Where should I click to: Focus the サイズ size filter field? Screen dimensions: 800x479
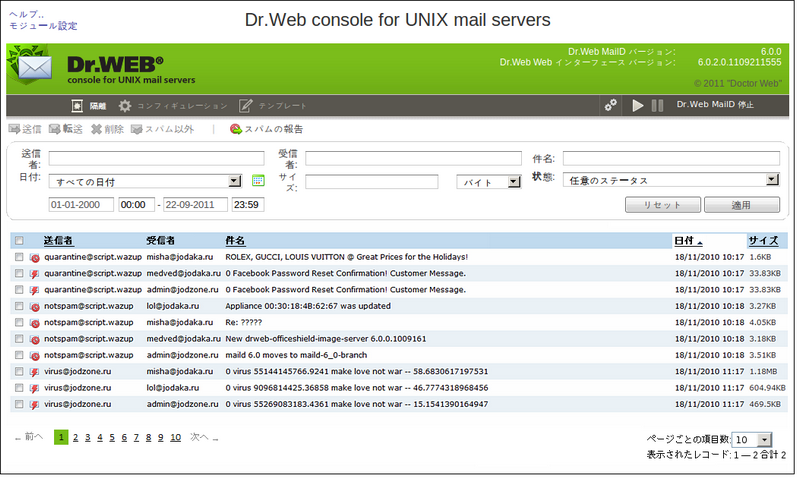point(371,181)
